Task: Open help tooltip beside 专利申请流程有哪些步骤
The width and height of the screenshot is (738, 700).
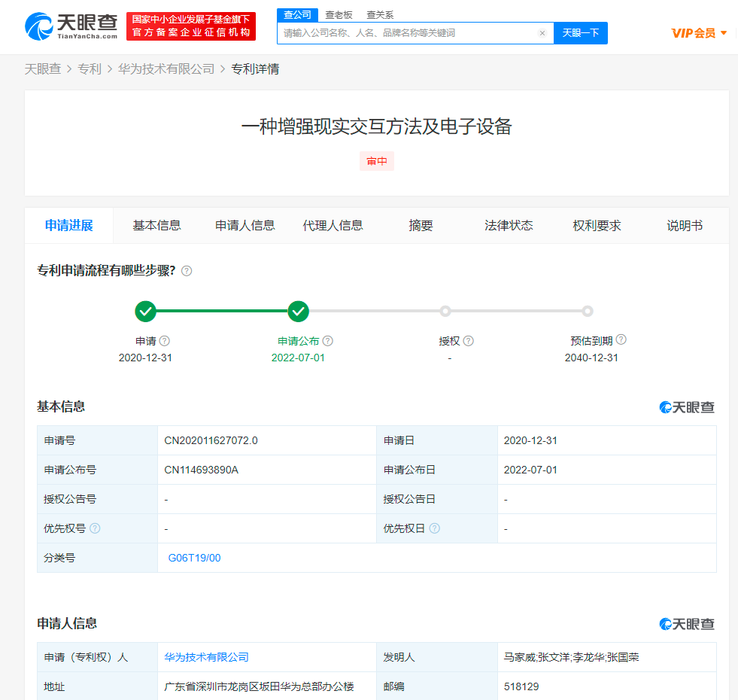Action: pos(187,270)
